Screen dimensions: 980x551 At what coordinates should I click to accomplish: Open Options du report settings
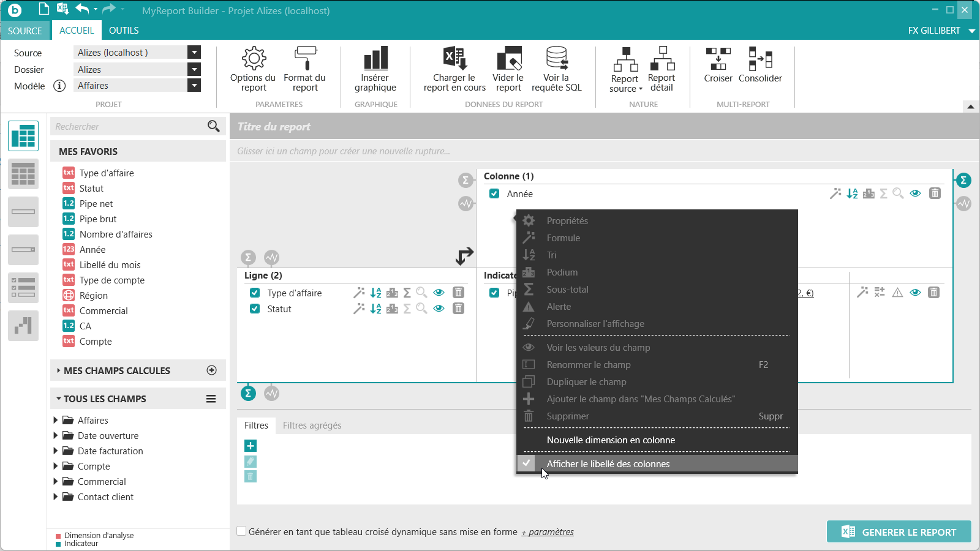click(253, 69)
